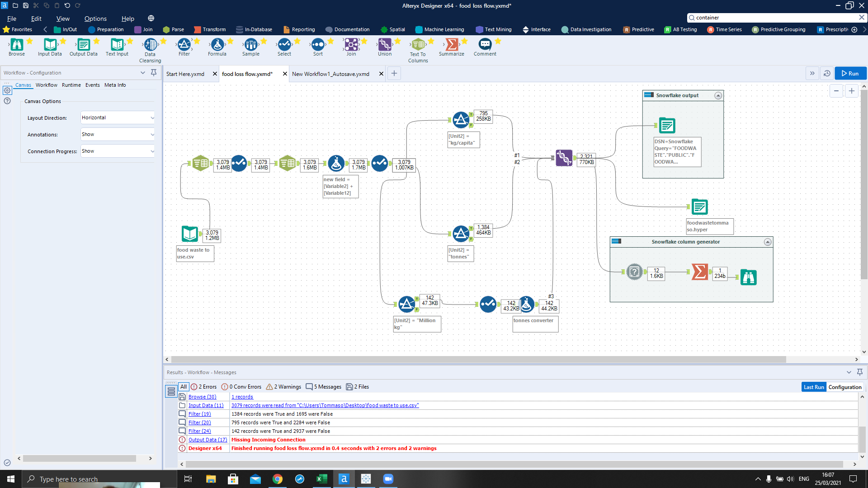The width and height of the screenshot is (868, 488).
Task: Toggle favorite star on Browse tool
Action: [x=30, y=41]
